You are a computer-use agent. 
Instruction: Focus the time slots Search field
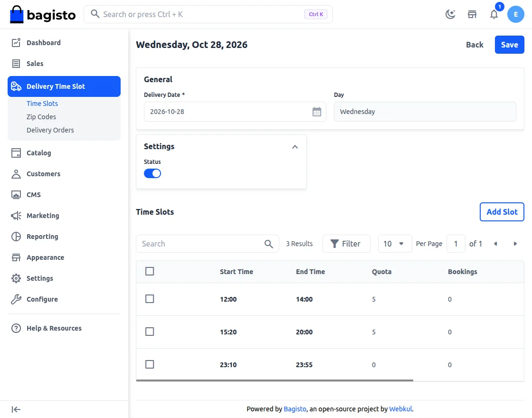pos(207,244)
